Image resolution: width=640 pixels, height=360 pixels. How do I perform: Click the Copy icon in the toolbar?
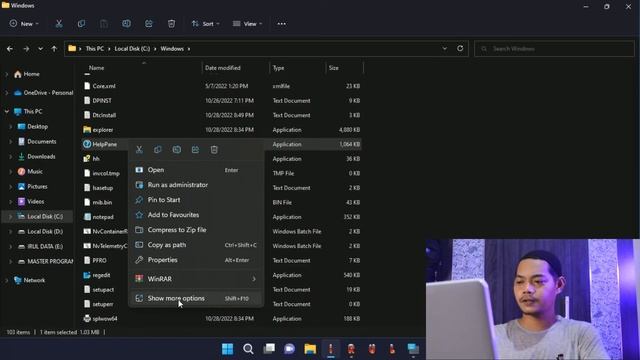pyautogui.click(x=81, y=24)
